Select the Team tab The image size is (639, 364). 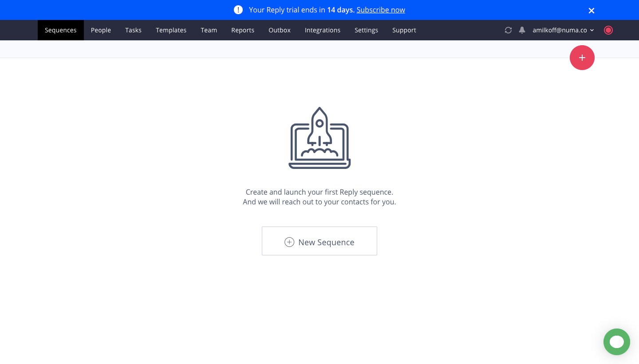[x=209, y=30]
